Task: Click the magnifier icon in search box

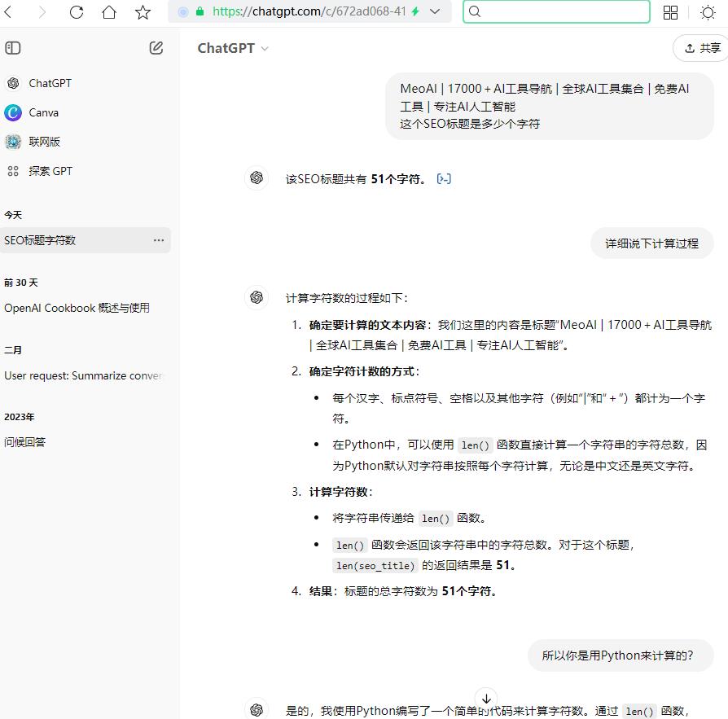Action: tap(475, 11)
